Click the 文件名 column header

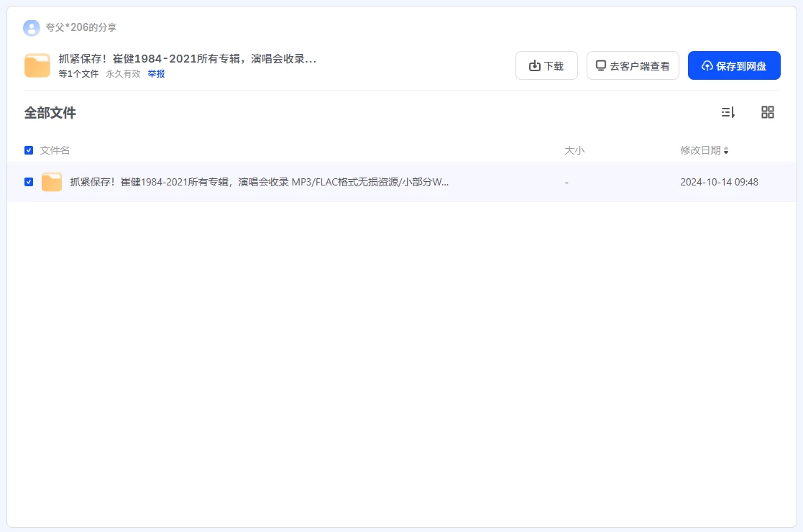(x=55, y=150)
